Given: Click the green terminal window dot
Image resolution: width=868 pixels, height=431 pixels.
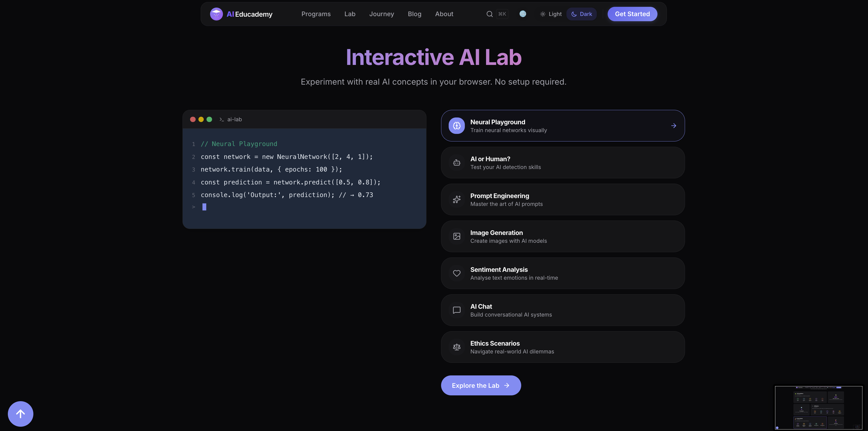Looking at the screenshot, I should (209, 119).
